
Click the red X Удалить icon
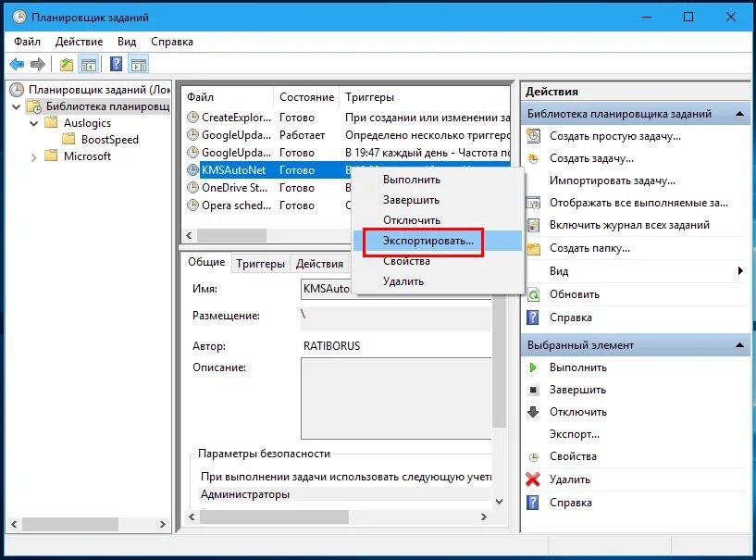pyautogui.click(x=533, y=479)
